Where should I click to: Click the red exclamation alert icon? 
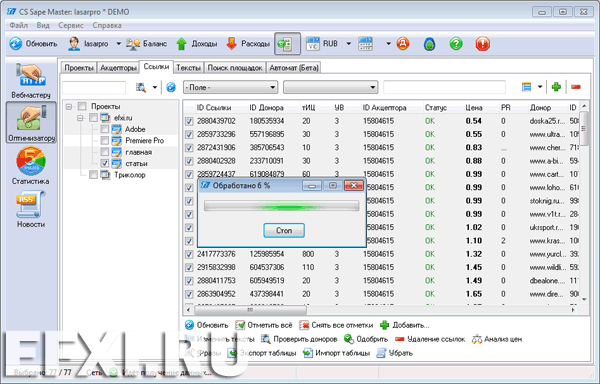pos(483,44)
